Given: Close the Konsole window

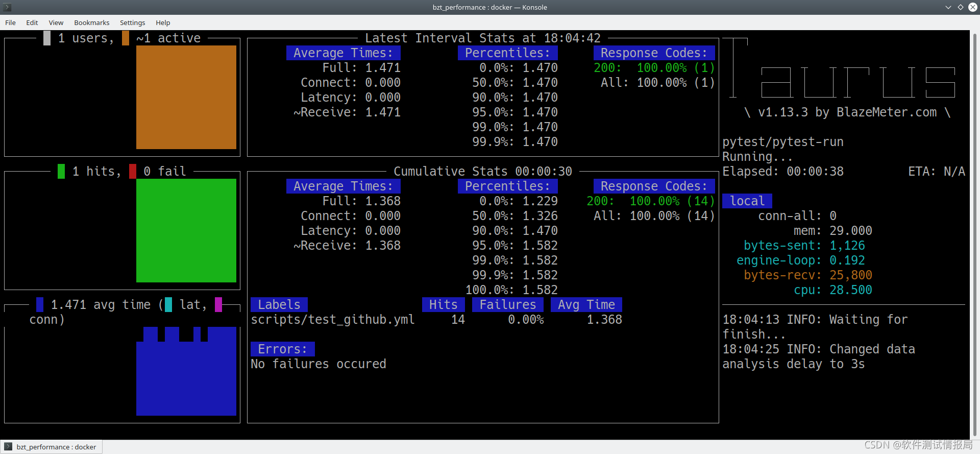Looking at the screenshot, I should 973,7.
